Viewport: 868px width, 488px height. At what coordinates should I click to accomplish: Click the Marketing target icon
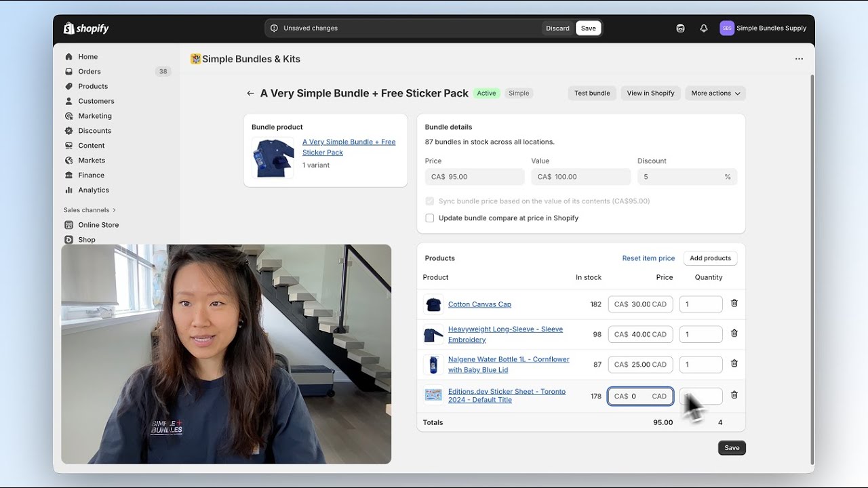68,116
